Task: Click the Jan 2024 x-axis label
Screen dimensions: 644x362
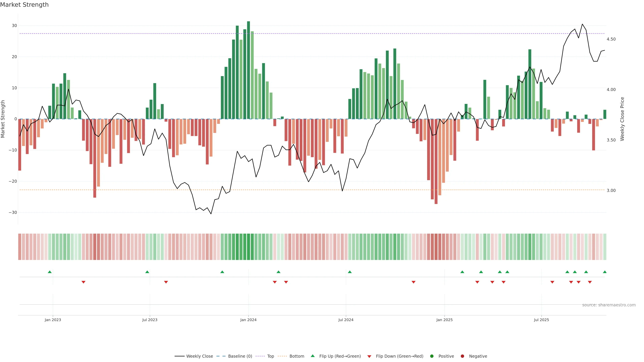Action: pos(248,320)
